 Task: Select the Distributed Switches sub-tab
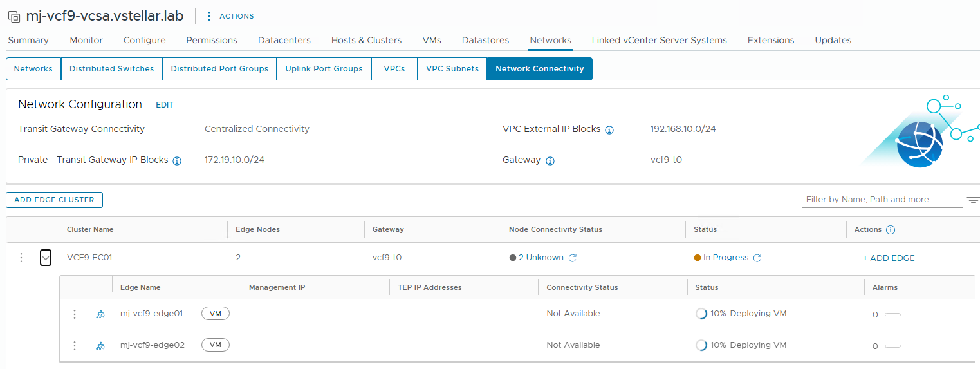[x=112, y=69]
